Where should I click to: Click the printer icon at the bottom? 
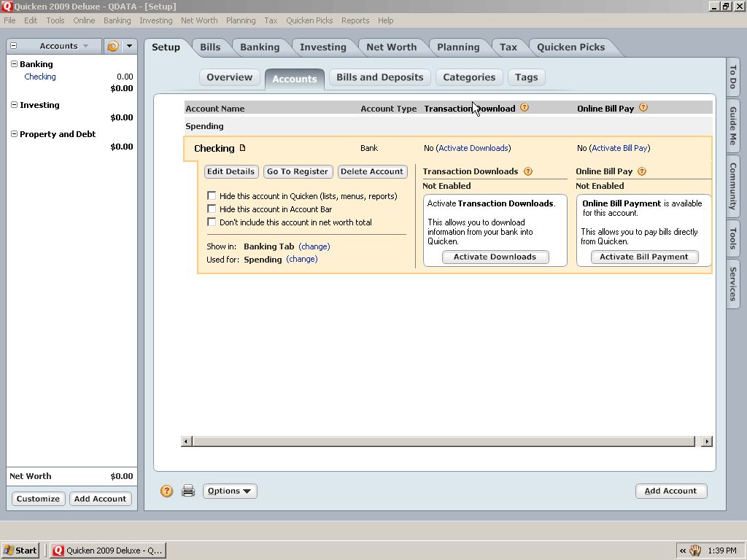click(188, 491)
